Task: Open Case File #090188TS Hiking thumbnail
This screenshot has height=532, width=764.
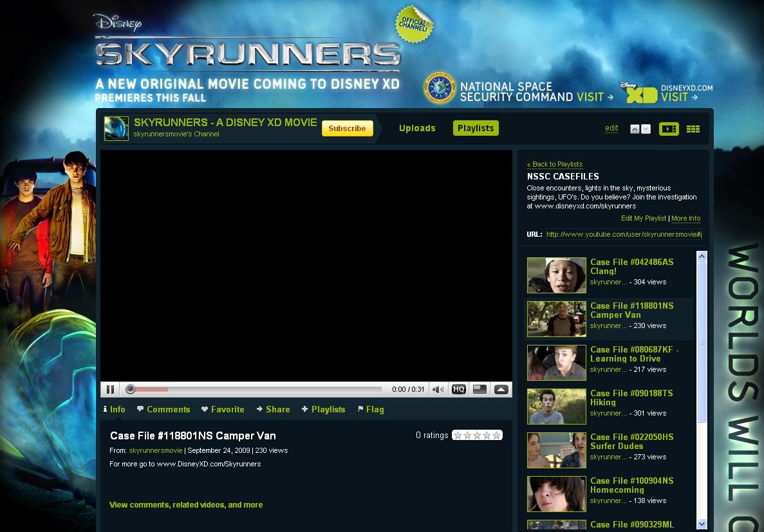Action: point(557,407)
